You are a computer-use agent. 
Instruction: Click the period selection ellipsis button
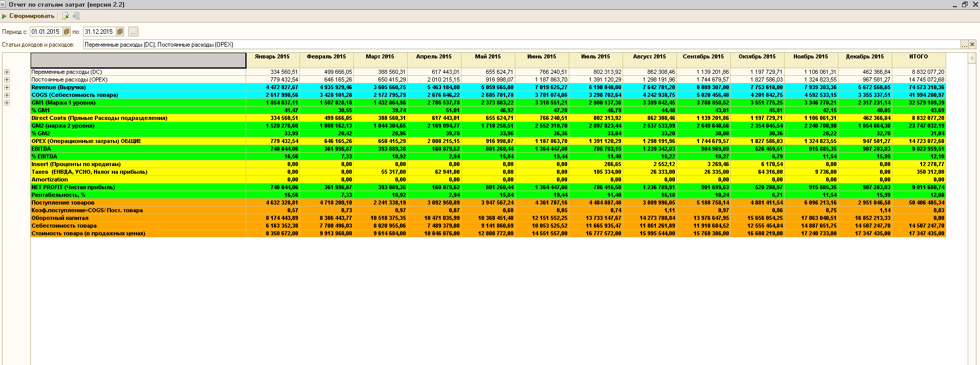(x=133, y=32)
